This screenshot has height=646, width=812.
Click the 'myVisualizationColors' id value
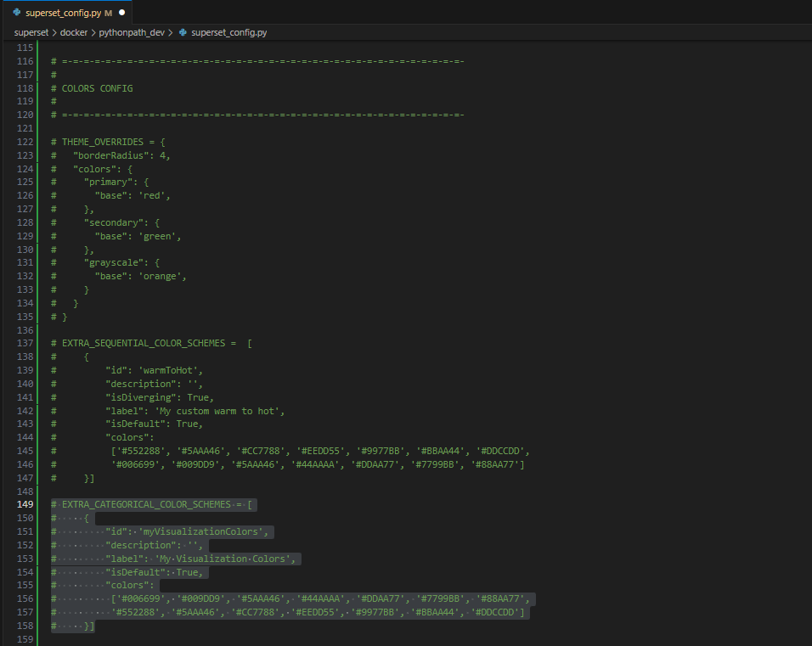pyautogui.click(x=201, y=531)
